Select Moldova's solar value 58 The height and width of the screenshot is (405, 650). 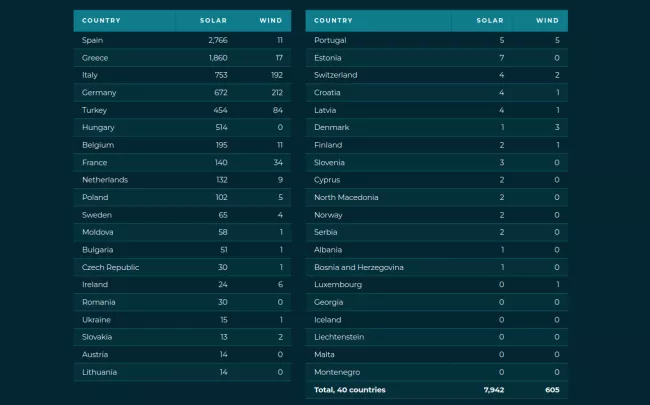point(223,232)
